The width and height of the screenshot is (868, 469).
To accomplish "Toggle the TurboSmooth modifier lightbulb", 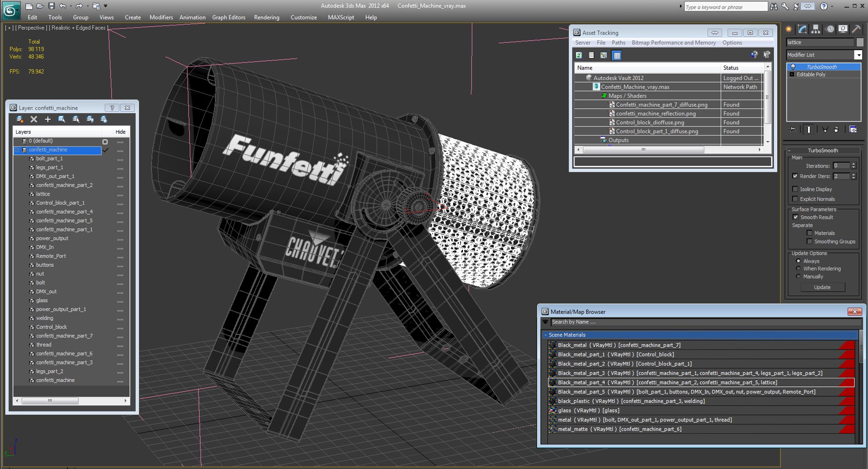I will (x=793, y=67).
